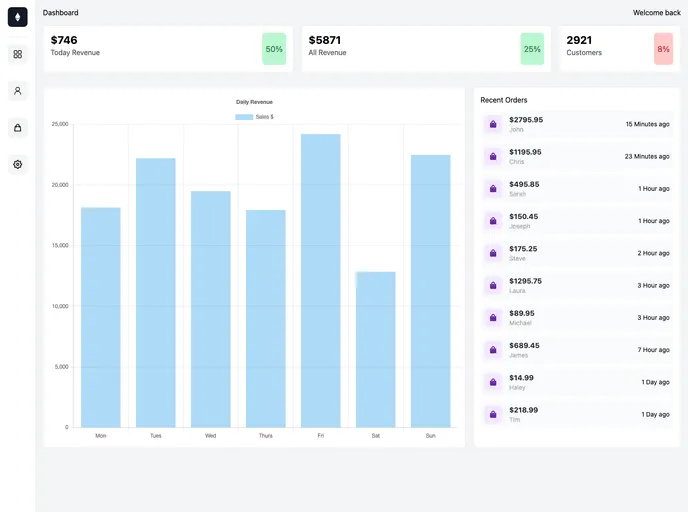
Task: Open the orders shopping bag sidebar icon
Action: pos(17,128)
